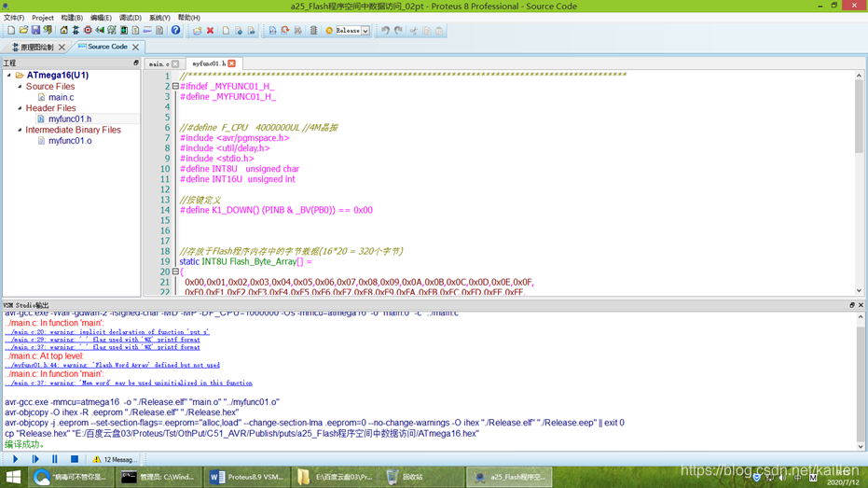Start simulation with the Play button
Screen dimensions: 868x488
(x=16, y=459)
